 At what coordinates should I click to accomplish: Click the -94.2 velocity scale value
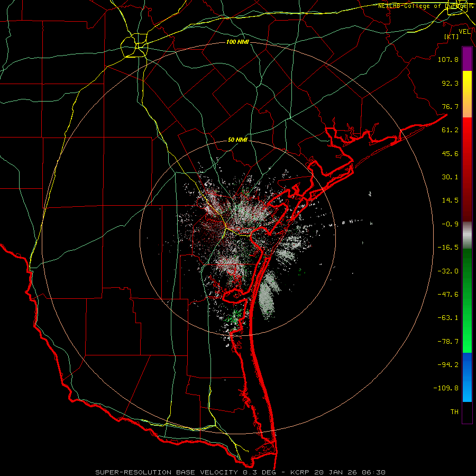(448, 365)
